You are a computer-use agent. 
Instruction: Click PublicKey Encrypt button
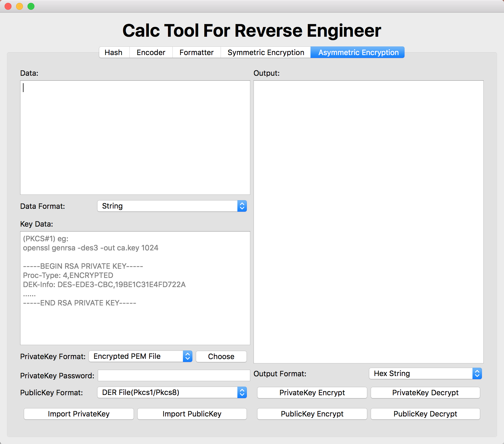(x=312, y=414)
